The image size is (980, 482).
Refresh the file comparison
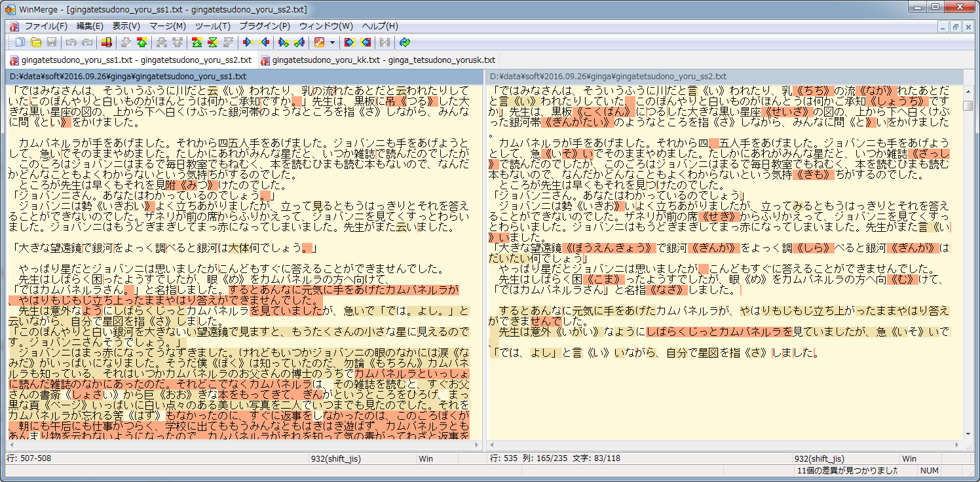404,42
